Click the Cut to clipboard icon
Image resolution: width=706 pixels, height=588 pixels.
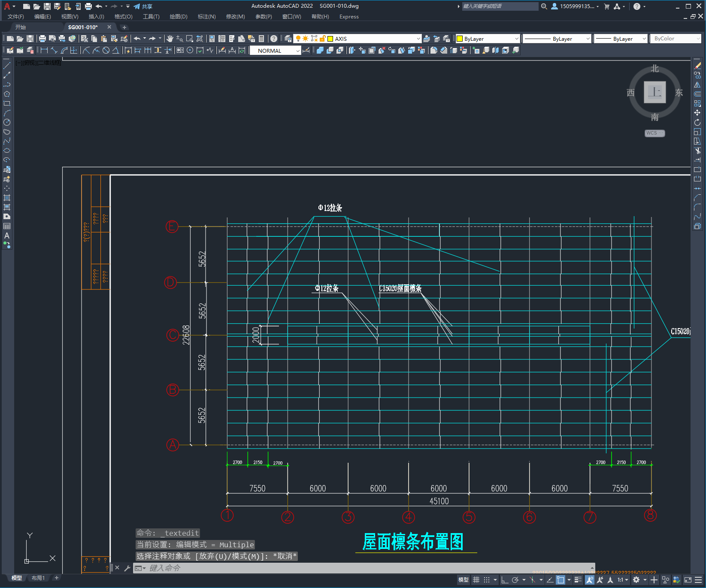[x=85, y=39]
